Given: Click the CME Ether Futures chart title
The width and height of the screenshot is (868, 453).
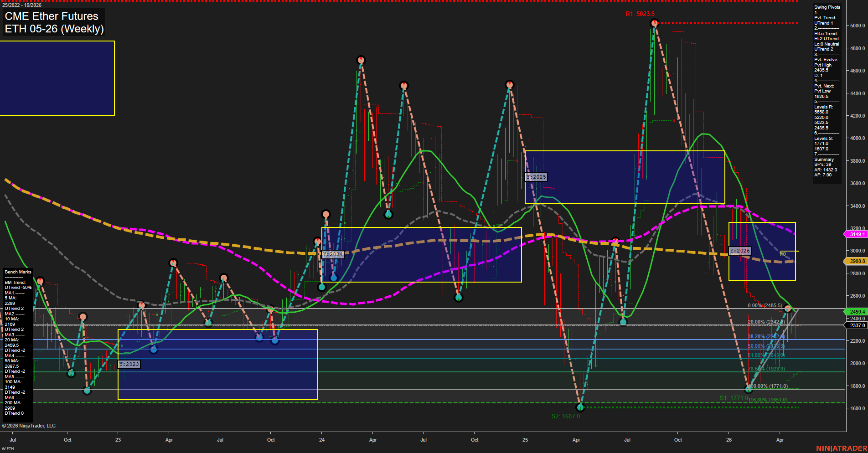Looking at the screenshot, I should tap(52, 16).
